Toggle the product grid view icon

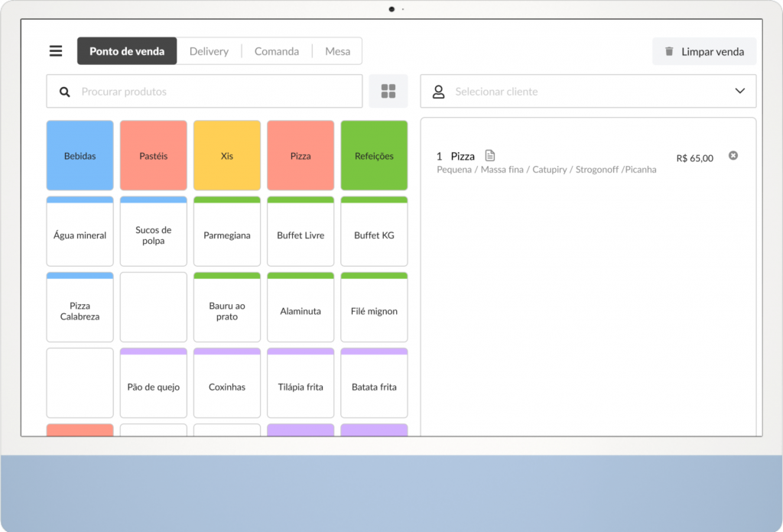click(388, 92)
